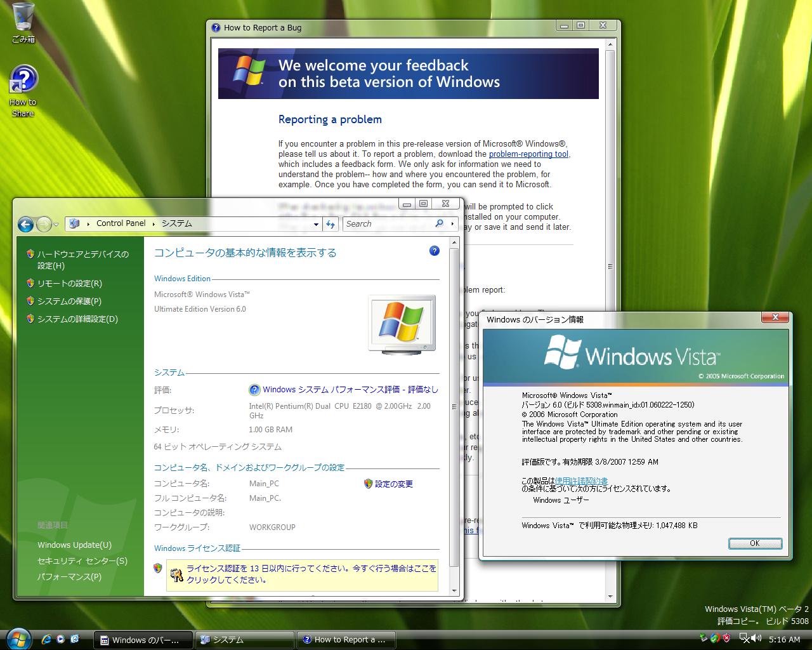Switch to Windows のバー... taskbar button
812x650 pixels.
point(143,640)
